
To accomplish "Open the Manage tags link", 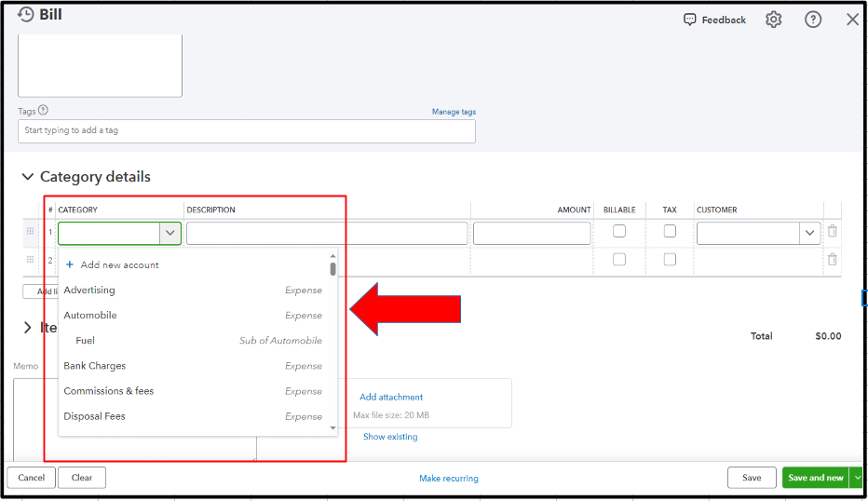I will pyautogui.click(x=454, y=112).
